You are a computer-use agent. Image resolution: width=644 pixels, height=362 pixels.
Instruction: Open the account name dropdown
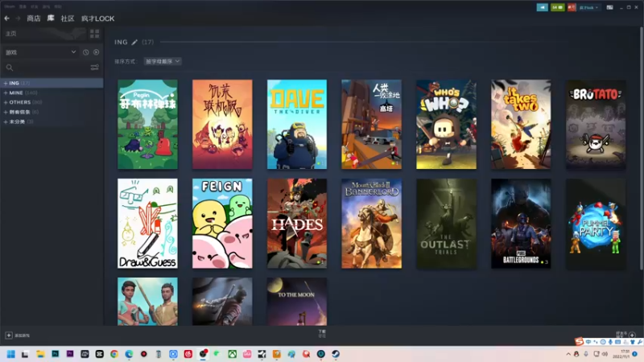coord(588,7)
